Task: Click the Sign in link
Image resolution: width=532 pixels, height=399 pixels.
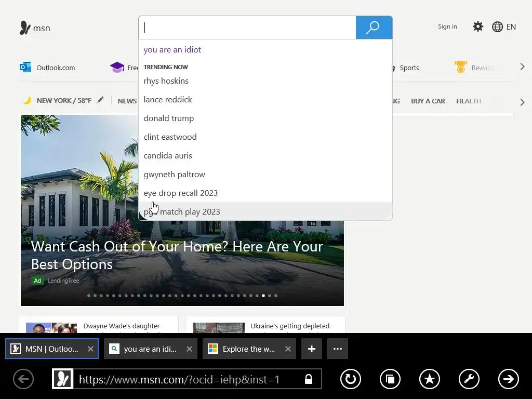Action: click(x=447, y=26)
